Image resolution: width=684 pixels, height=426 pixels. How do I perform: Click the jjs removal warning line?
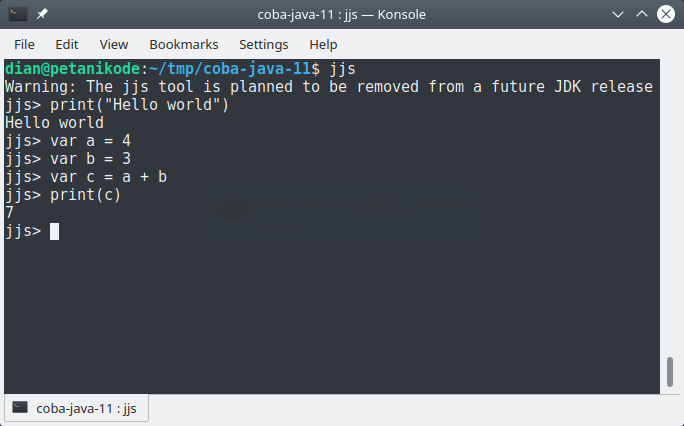(x=329, y=87)
